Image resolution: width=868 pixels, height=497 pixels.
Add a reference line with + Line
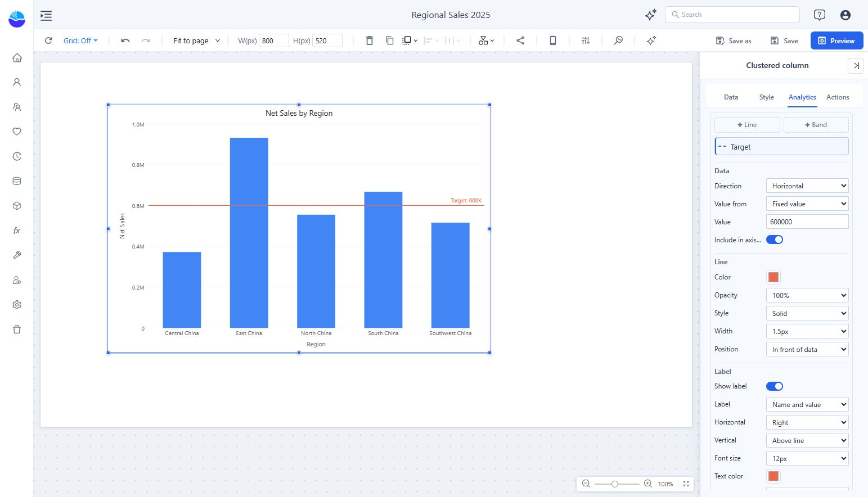747,125
